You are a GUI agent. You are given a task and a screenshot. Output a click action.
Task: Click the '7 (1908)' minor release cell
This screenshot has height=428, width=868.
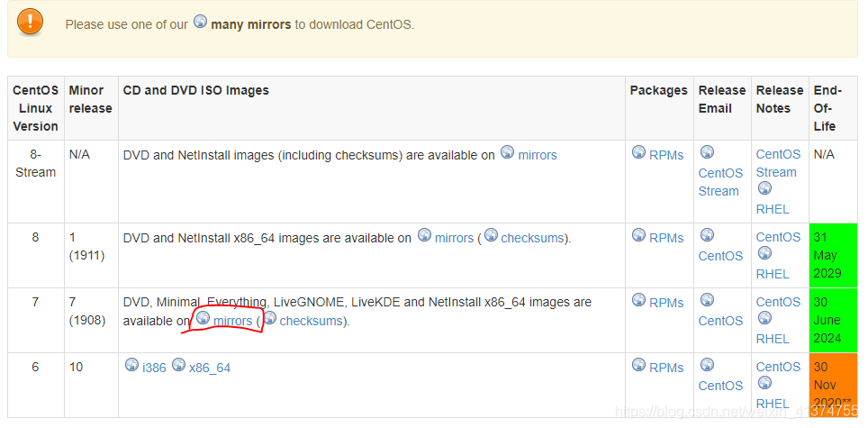(x=91, y=320)
